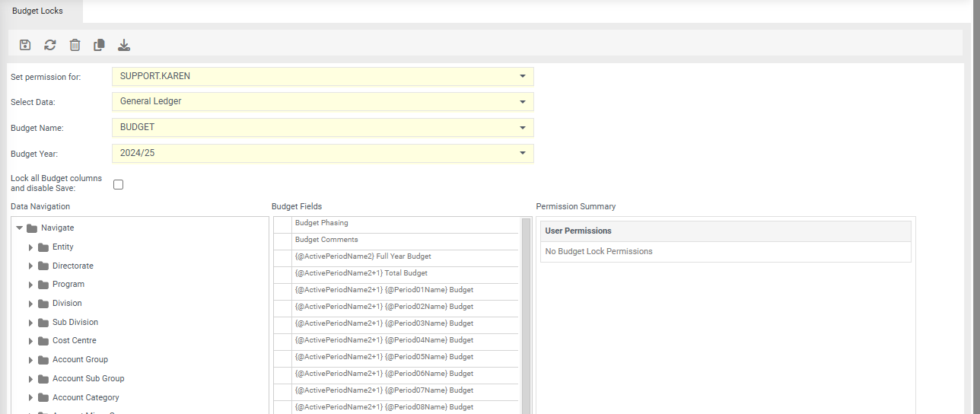
Task: Click the Save icon in the toolbar
Action: pos(25,45)
